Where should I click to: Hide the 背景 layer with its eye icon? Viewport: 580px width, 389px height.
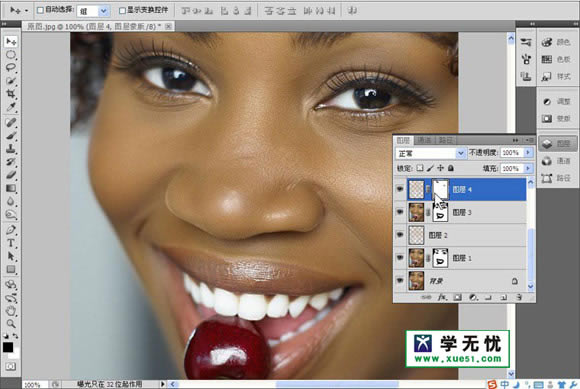tap(400, 281)
